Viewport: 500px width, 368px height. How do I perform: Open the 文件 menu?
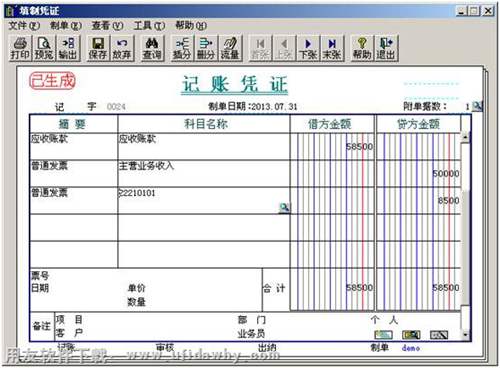pos(24,25)
